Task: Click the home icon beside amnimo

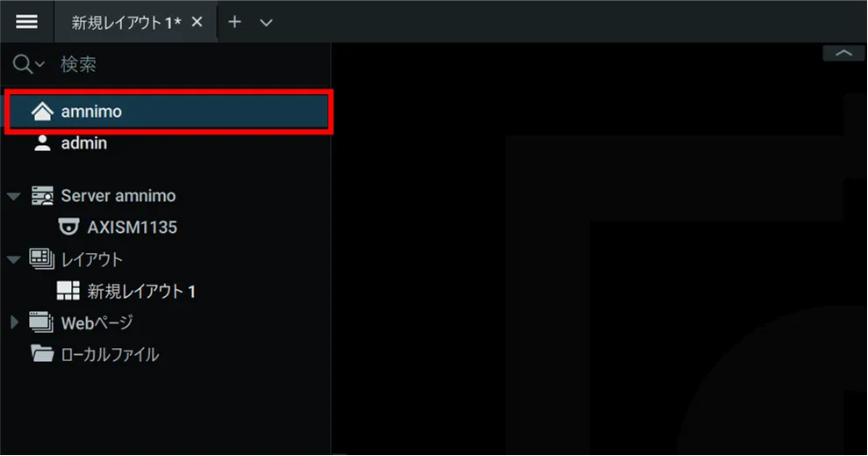Action: (x=42, y=112)
